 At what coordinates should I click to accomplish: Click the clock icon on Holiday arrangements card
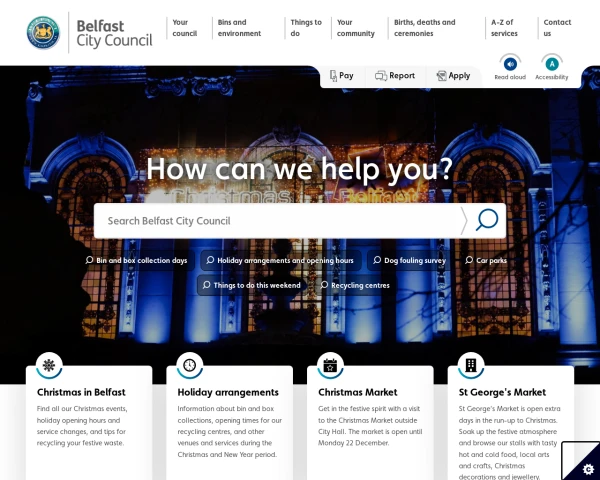point(189,365)
